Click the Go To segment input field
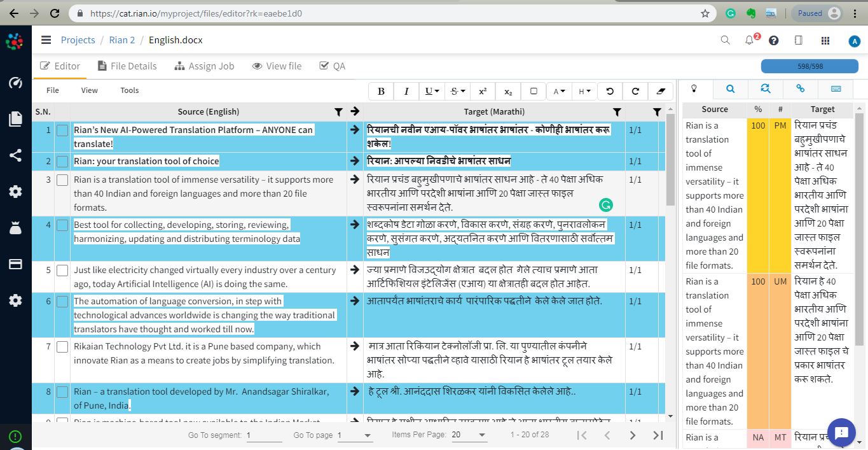This screenshot has width=868, height=450. click(264, 435)
